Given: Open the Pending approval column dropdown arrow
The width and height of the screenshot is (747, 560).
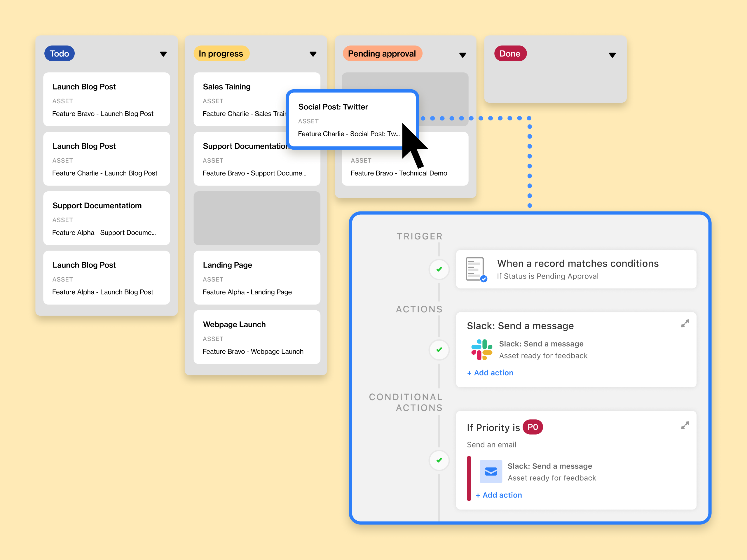Looking at the screenshot, I should coord(463,55).
